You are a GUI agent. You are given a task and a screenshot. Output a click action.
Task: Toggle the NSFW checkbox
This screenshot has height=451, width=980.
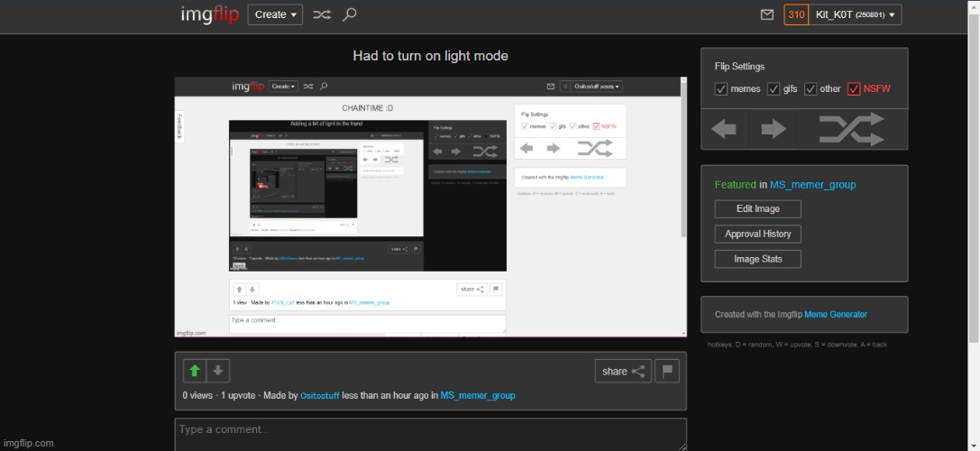[x=854, y=88]
